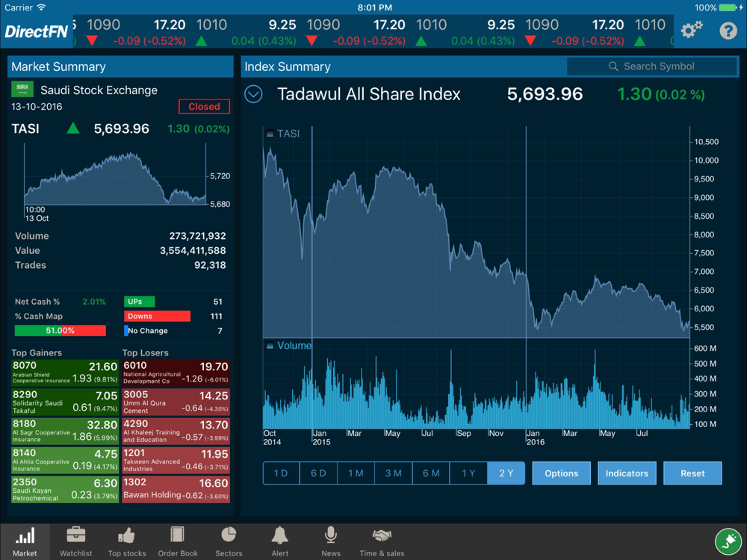Open top loser 1201 Takween Advanced
The width and height of the screenshot is (747, 560).
point(176,460)
